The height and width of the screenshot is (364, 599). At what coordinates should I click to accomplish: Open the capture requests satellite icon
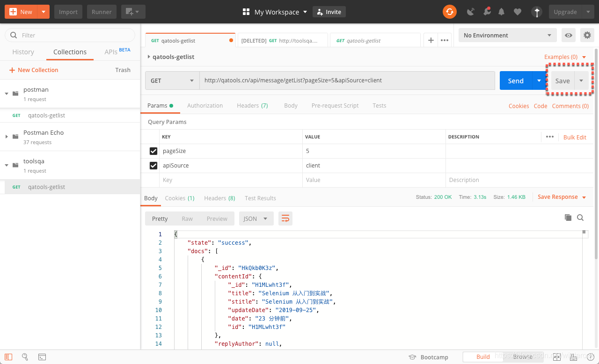tap(471, 12)
